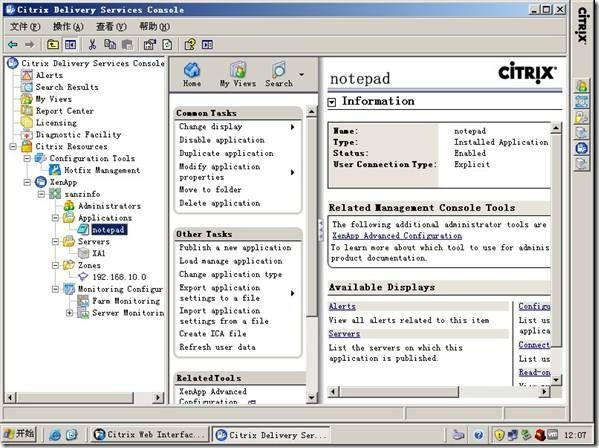599x448 pixels.
Task: Toggle the show/hide console tree icon
Action: point(70,45)
